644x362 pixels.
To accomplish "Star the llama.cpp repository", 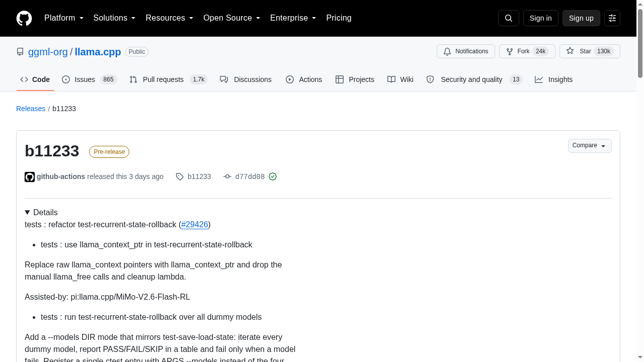I will point(590,51).
